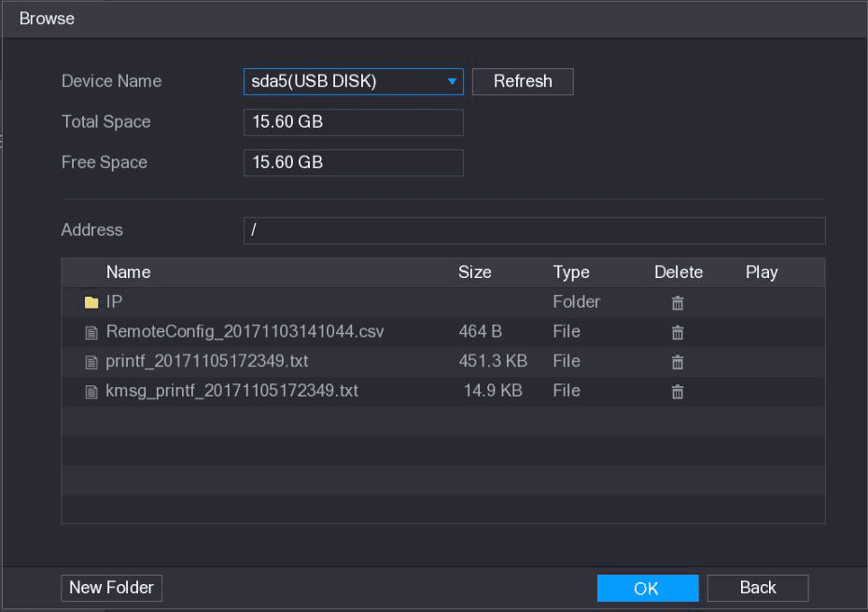Click the Total Space label

point(105,121)
